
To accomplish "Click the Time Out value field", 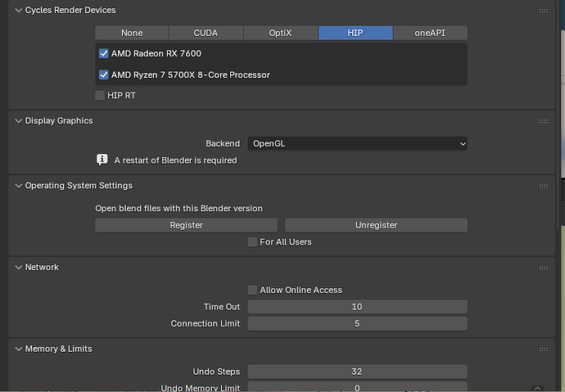I will [x=357, y=307].
